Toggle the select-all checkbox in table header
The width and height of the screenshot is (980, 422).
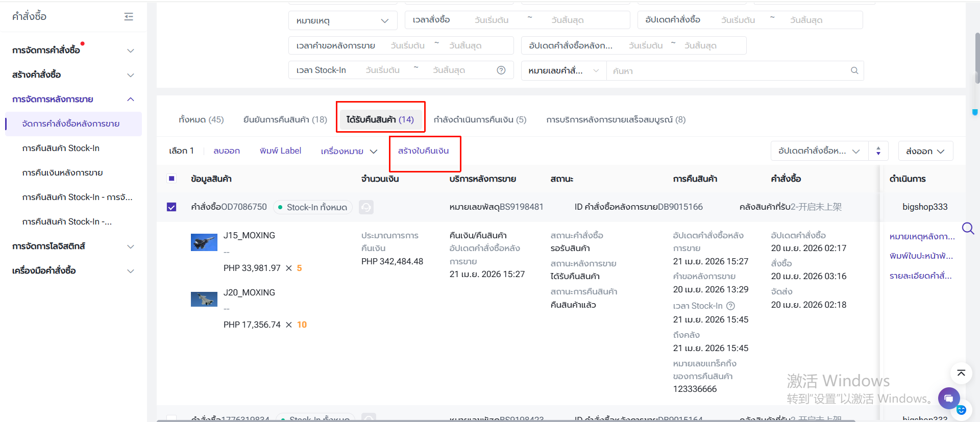(171, 179)
